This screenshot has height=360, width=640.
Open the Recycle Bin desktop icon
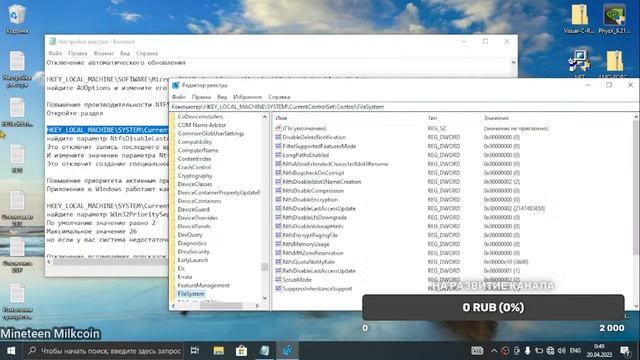17,19
